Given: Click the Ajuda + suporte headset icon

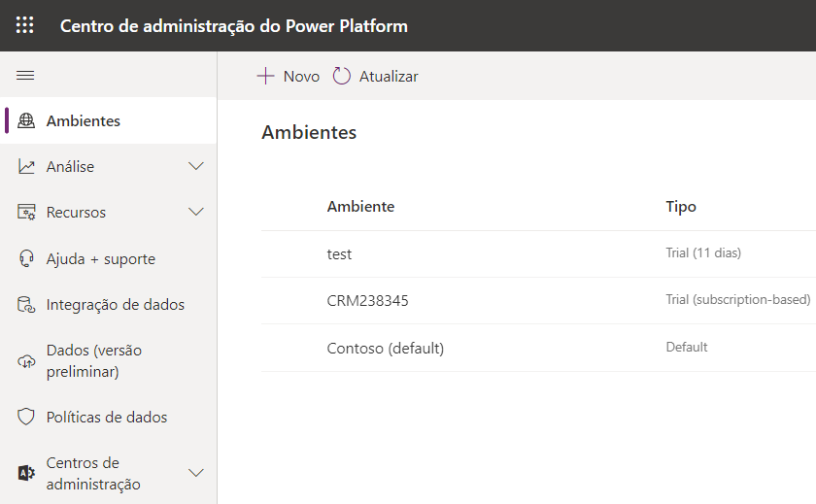Looking at the screenshot, I should [x=26, y=258].
